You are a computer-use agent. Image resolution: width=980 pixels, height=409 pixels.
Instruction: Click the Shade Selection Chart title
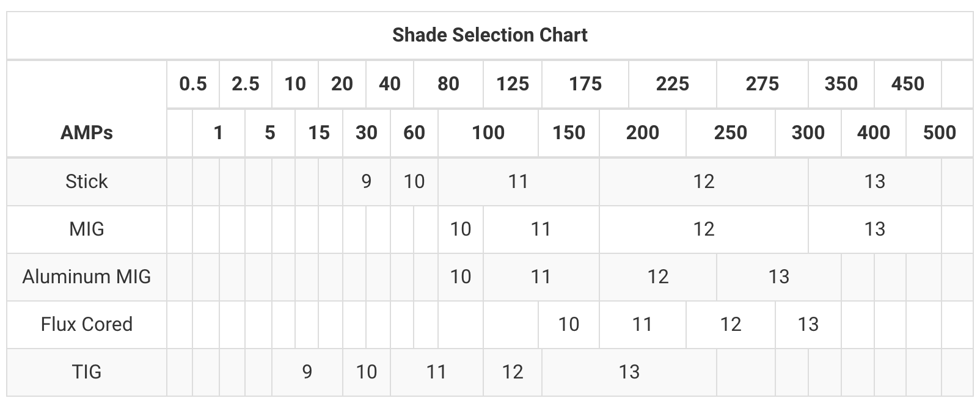point(489,35)
